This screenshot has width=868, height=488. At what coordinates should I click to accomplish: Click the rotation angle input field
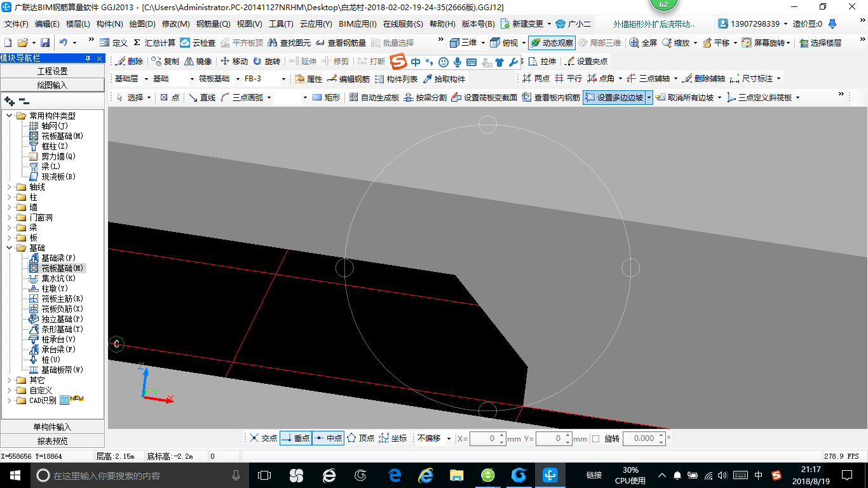[x=640, y=438]
